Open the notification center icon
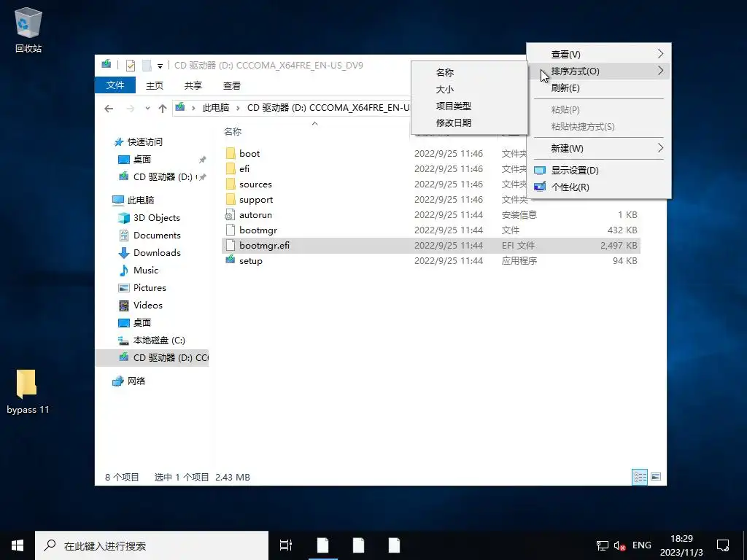The height and width of the screenshot is (560, 747). 723,545
